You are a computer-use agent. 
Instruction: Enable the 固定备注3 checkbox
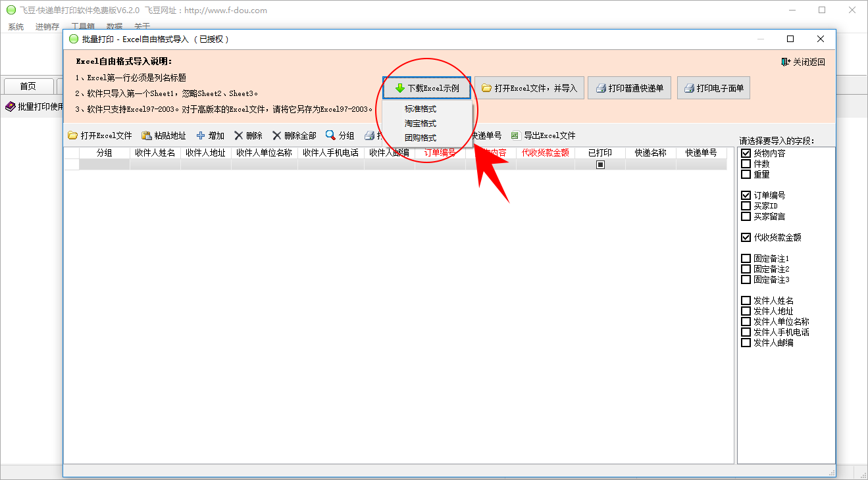tap(746, 279)
